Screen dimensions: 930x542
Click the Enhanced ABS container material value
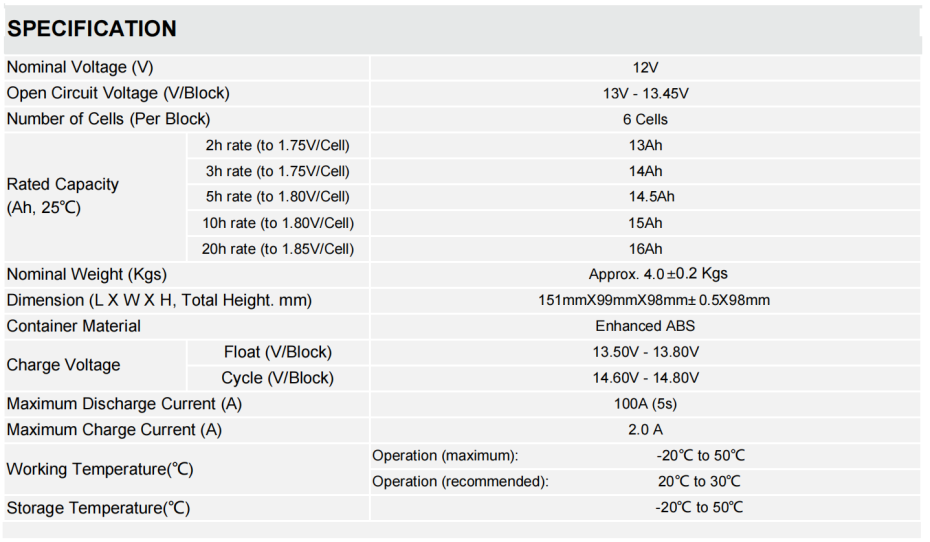(x=645, y=326)
